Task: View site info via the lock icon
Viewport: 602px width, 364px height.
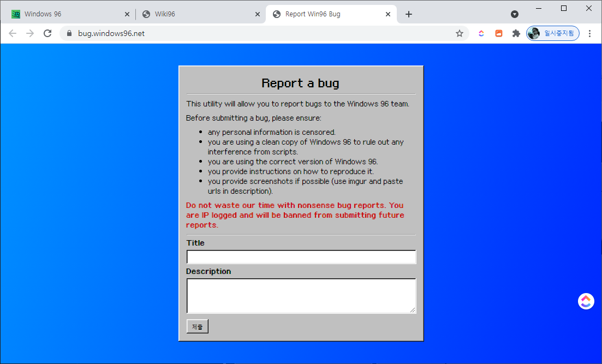Action: (x=69, y=33)
